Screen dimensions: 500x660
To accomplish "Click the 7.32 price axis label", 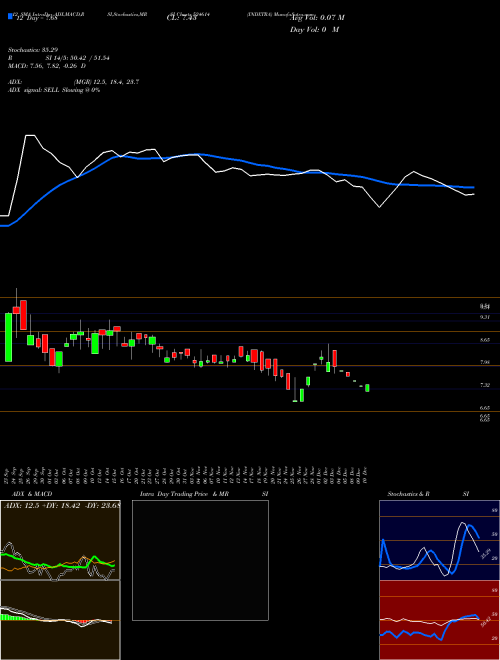I will (485, 385).
